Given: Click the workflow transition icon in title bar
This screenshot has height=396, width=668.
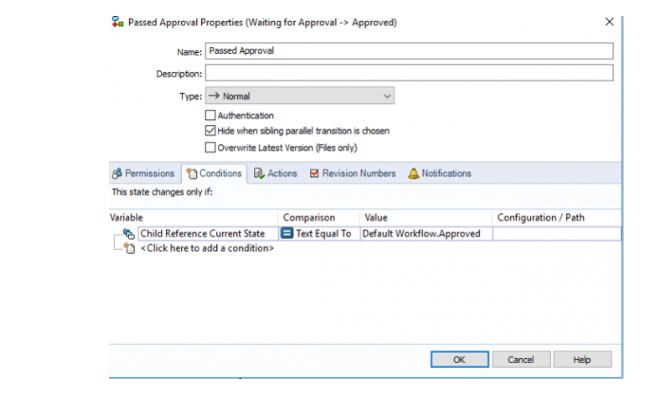Looking at the screenshot, I should click(x=117, y=22).
